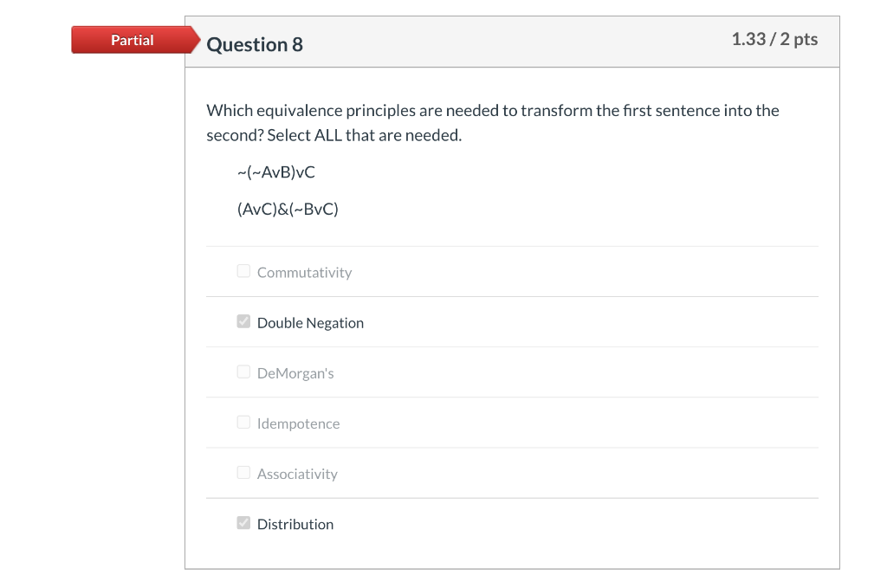Click the Associativity answer label
Image resolution: width=887 pixels, height=588 pixels.
coord(297,474)
